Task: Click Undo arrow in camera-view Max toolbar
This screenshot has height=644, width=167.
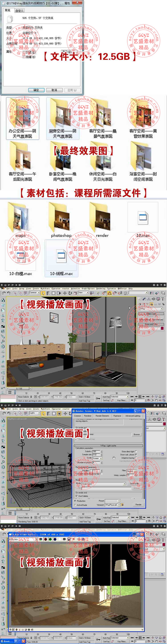Action: tap(3, 293)
